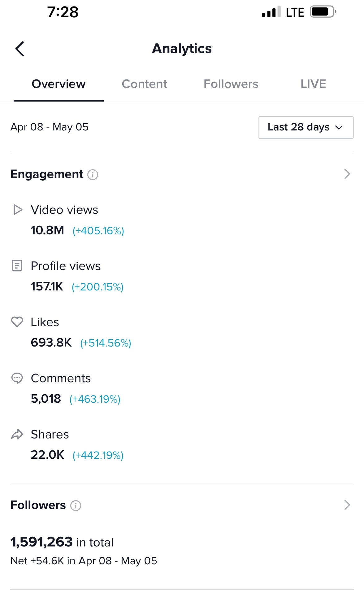Viewport: 364px width, 590px height.
Task: Tap the Video views play icon
Action: [18, 210]
